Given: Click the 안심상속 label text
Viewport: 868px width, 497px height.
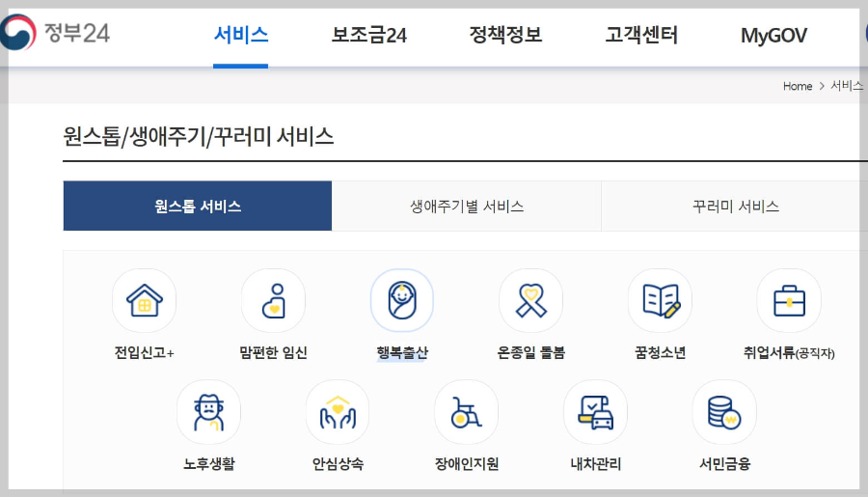Looking at the screenshot, I should click(338, 463).
